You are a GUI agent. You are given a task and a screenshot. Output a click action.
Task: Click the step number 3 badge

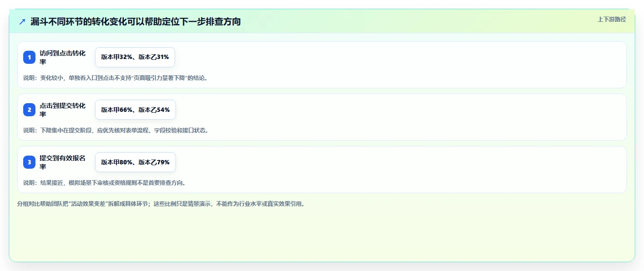[29, 162]
